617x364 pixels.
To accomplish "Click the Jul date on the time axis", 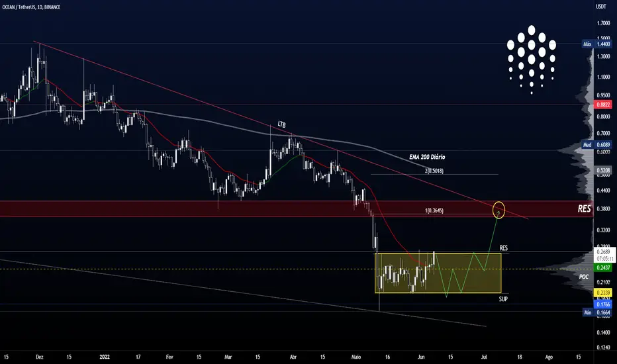I will tap(484, 357).
